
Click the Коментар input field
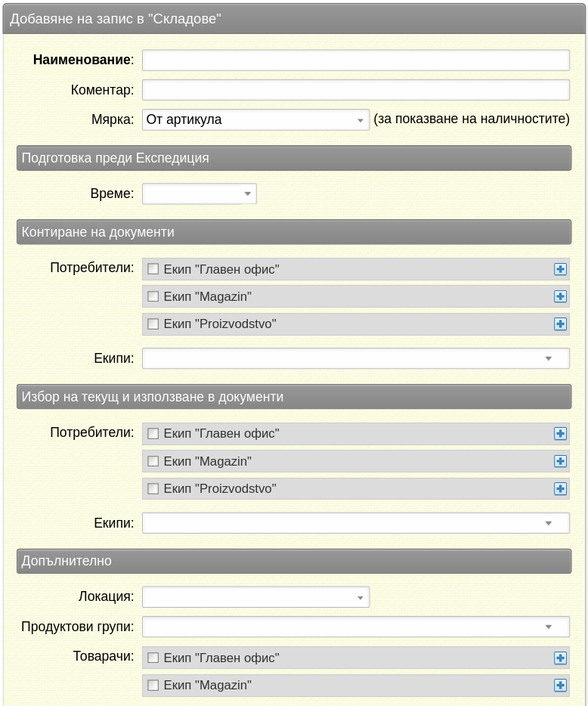click(356, 90)
